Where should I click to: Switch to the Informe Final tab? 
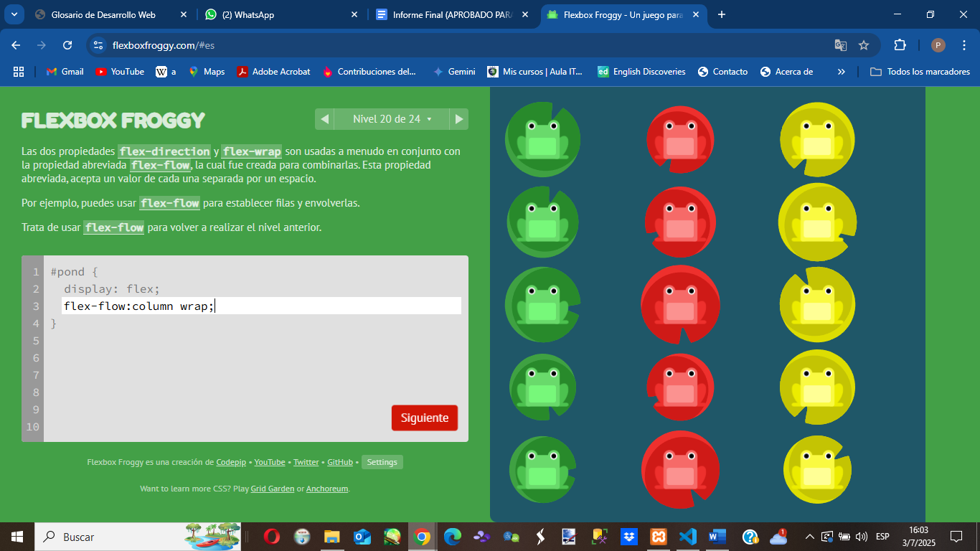pos(451,14)
